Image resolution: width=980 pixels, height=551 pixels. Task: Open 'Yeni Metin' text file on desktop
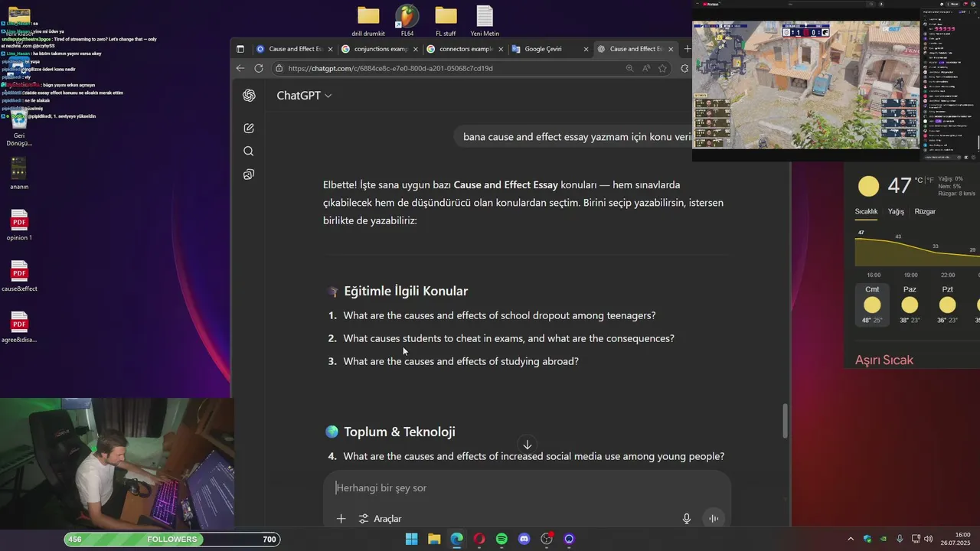pyautogui.click(x=485, y=21)
